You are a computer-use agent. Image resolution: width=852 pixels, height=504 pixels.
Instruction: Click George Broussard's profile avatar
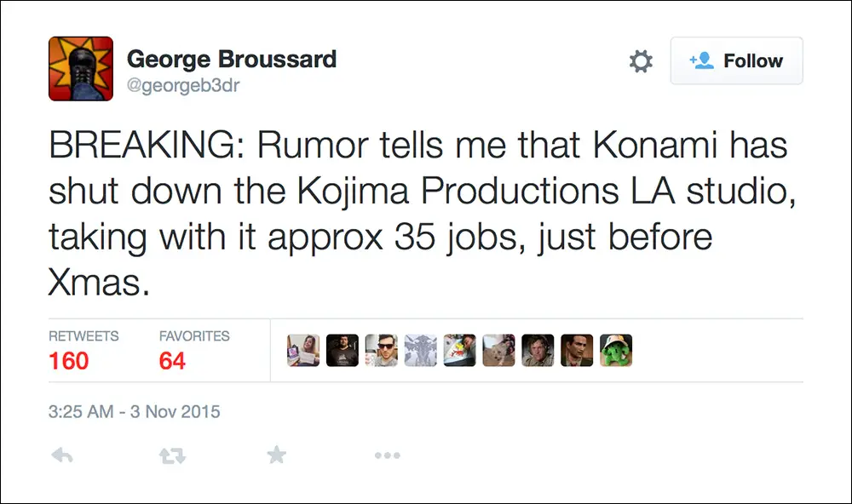click(x=81, y=69)
